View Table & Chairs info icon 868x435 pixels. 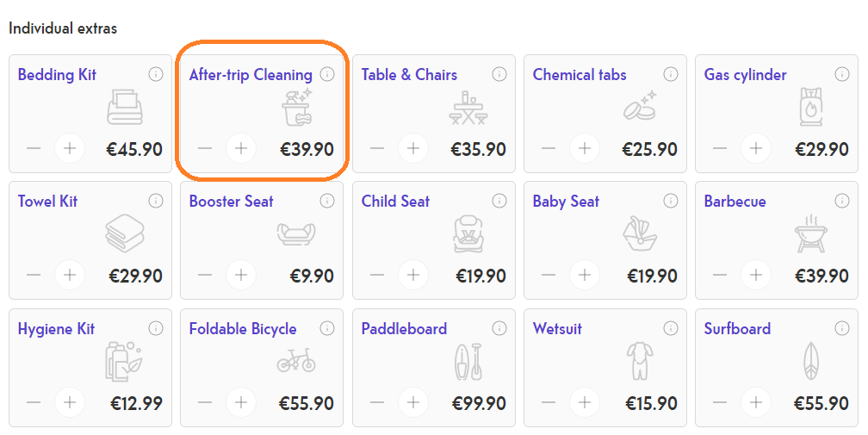[499, 74]
